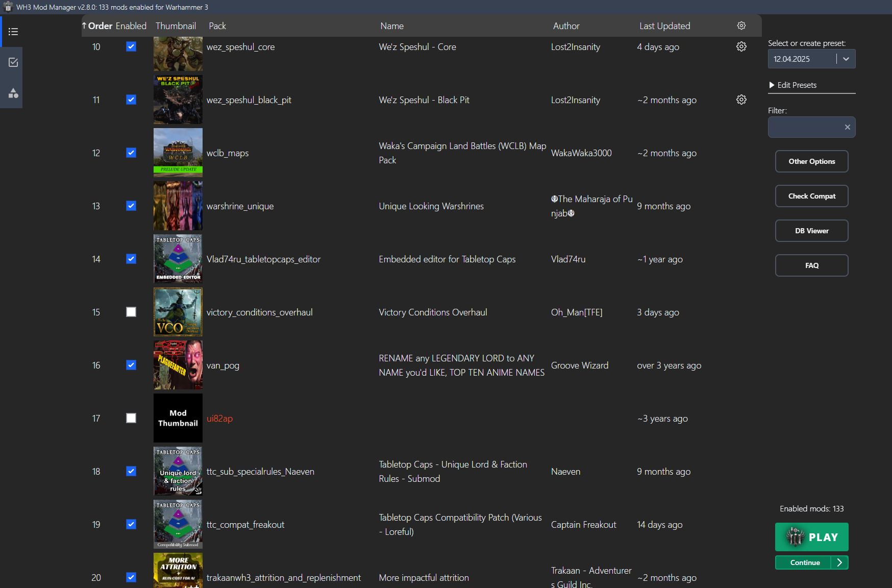892x588 pixels.
Task: Sort mods by the Order column
Action: [97, 26]
